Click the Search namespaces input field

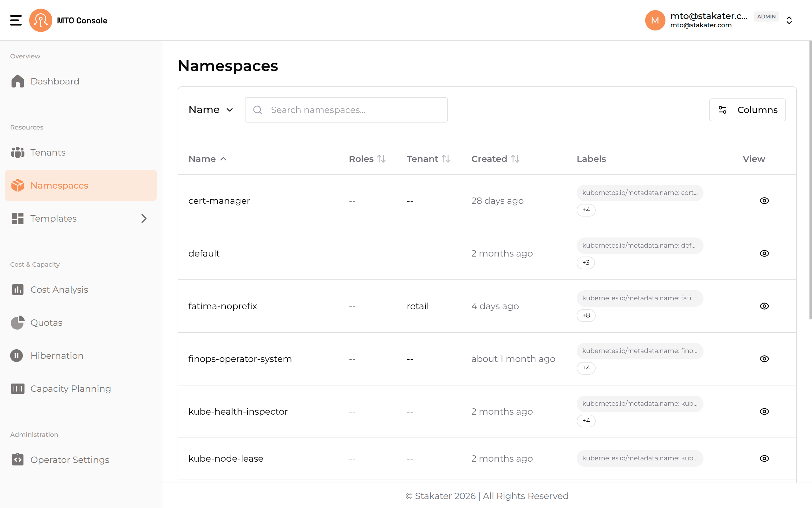(x=346, y=110)
